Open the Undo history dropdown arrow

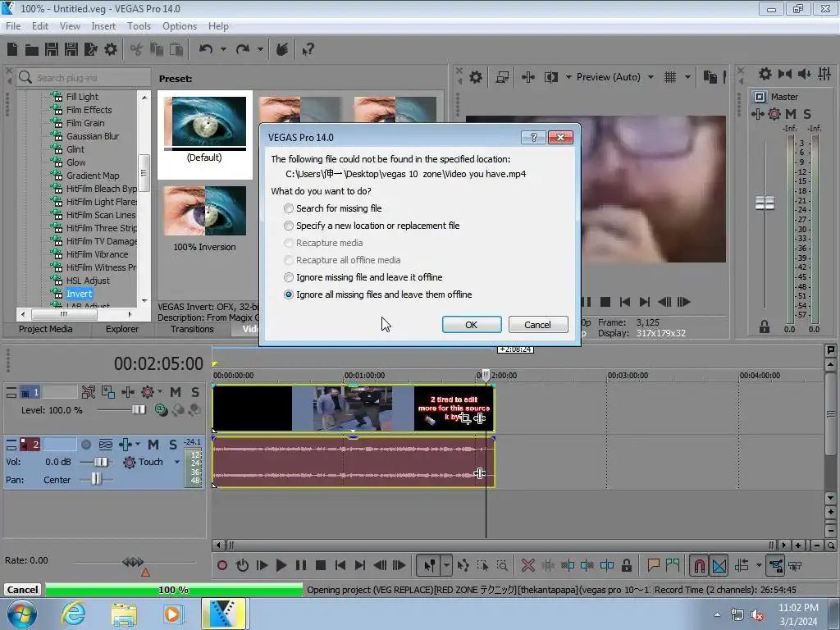tap(223, 49)
